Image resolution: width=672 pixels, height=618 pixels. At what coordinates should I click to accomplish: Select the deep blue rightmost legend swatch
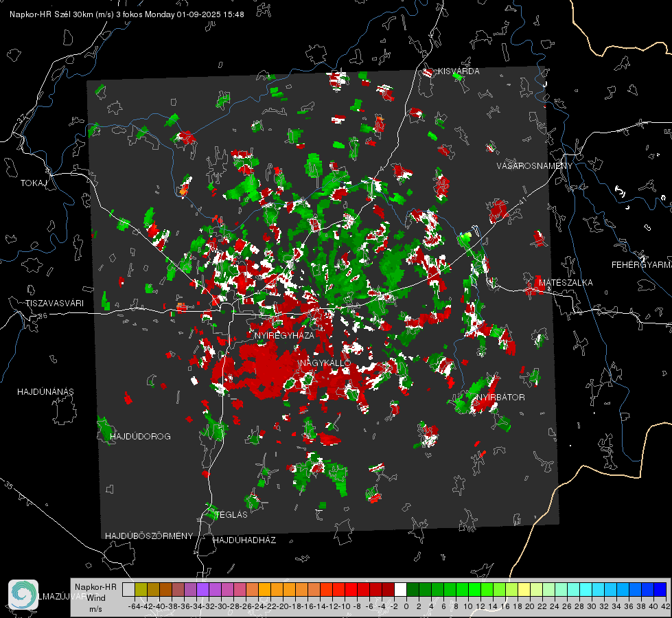660,590
